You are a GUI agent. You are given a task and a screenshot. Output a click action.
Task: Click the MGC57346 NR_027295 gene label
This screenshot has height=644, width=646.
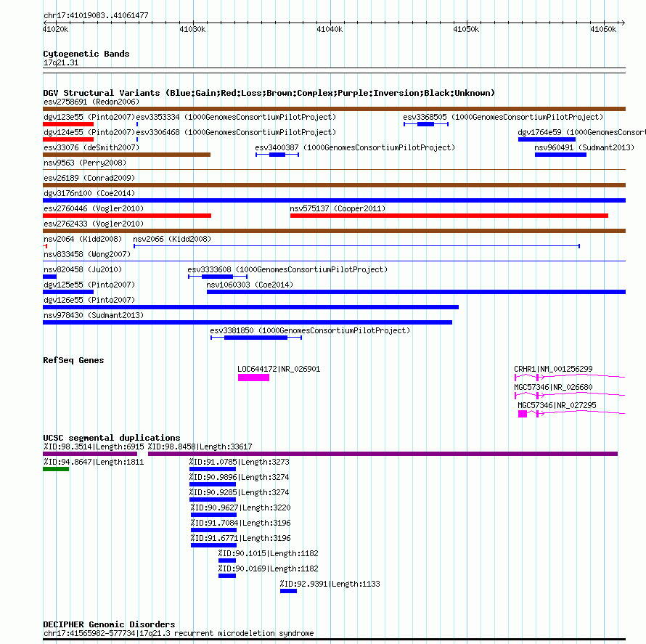(557, 405)
